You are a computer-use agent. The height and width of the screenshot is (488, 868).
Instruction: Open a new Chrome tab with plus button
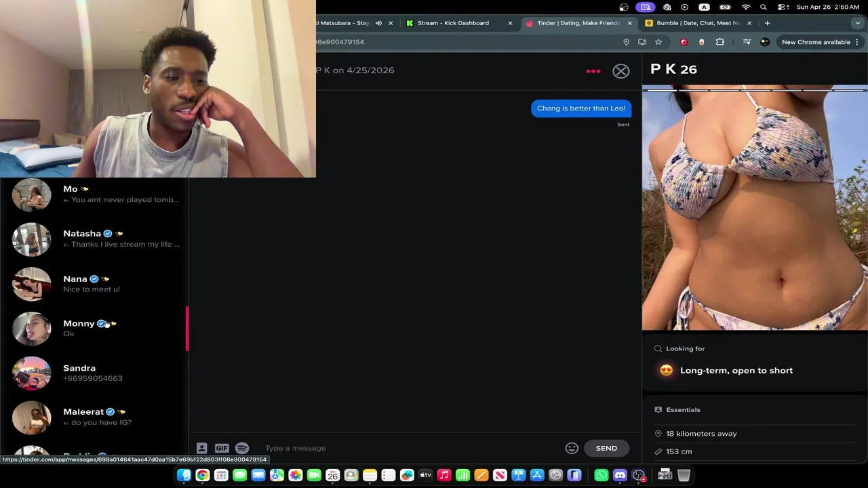[767, 23]
